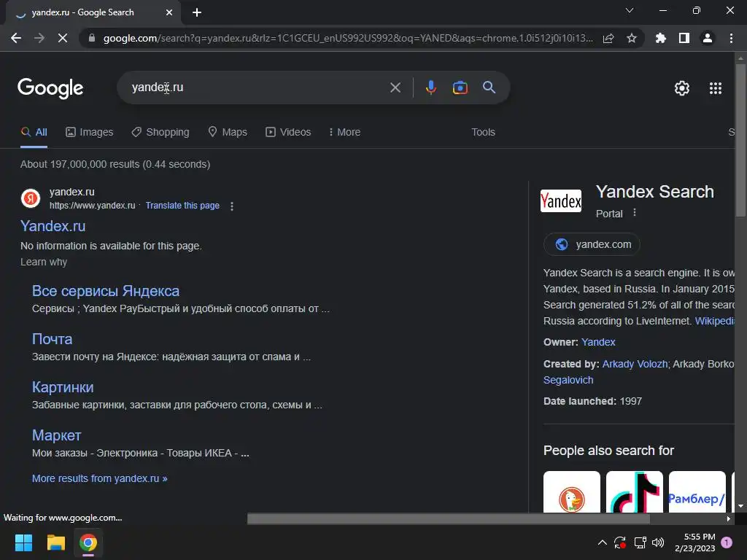Expand the More search categories menu
747x560 pixels.
[x=344, y=133]
